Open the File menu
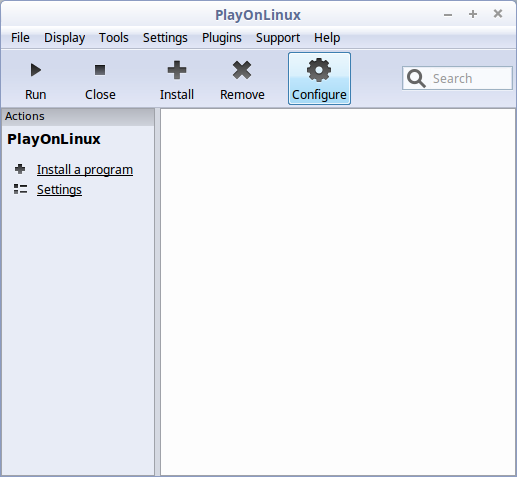This screenshot has height=477, width=517. [x=20, y=38]
